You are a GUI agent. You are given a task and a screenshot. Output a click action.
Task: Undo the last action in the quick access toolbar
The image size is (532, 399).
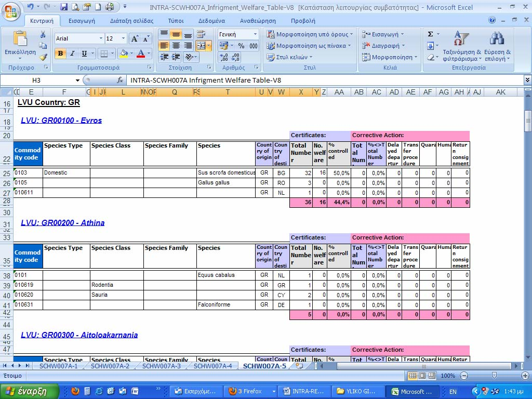[x=31, y=6]
